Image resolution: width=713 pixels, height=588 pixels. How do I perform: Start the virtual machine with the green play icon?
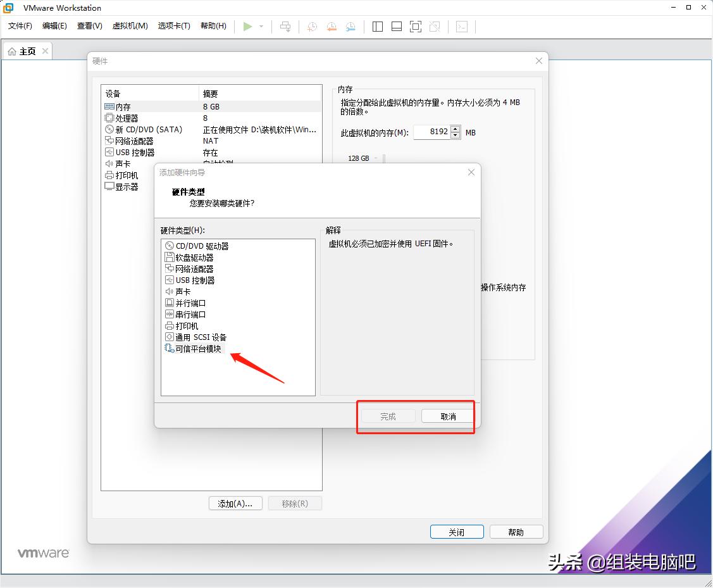pos(248,26)
